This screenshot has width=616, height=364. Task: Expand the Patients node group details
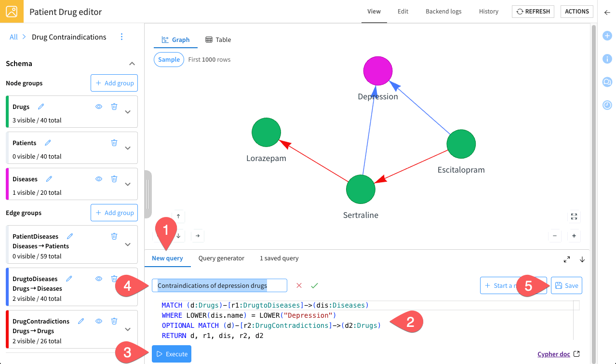click(128, 148)
